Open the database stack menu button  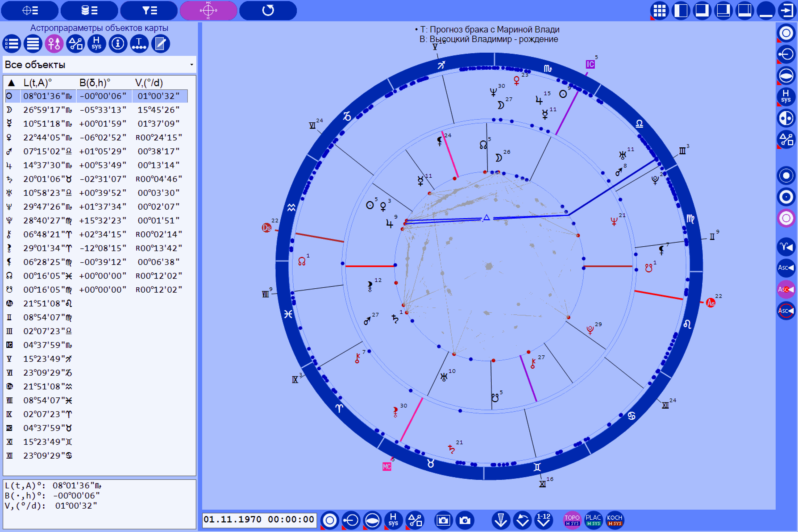[x=89, y=11]
